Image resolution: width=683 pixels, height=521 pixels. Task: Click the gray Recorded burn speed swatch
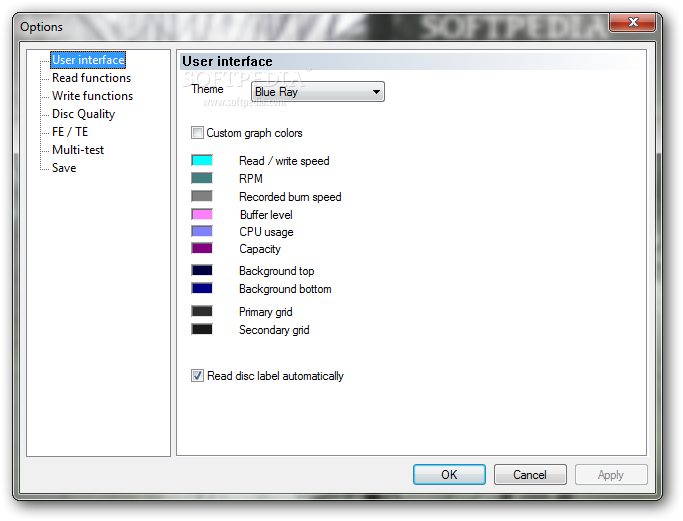(202, 196)
